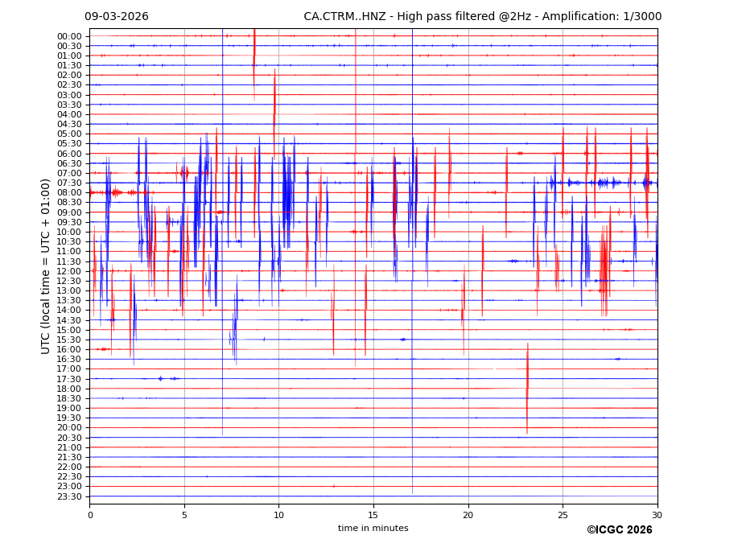Select the 00:00 trace row label
This screenshot has width=746, height=560.
tap(69, 36)
